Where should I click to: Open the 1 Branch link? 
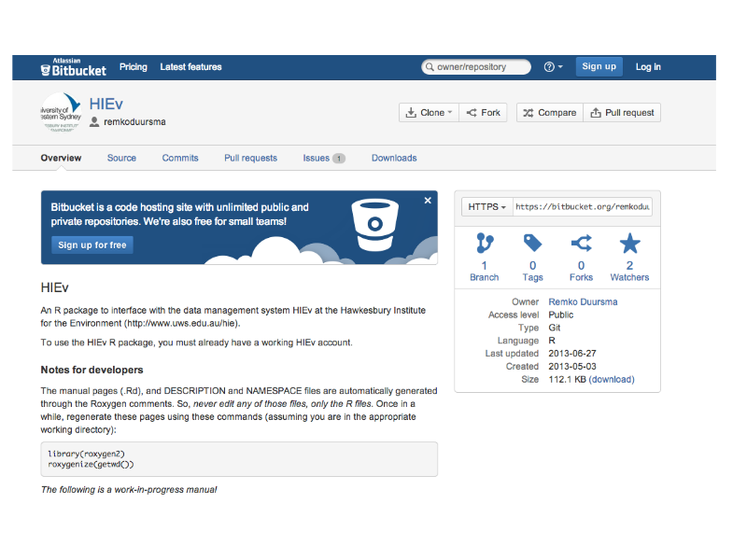[x=484, y=272]
